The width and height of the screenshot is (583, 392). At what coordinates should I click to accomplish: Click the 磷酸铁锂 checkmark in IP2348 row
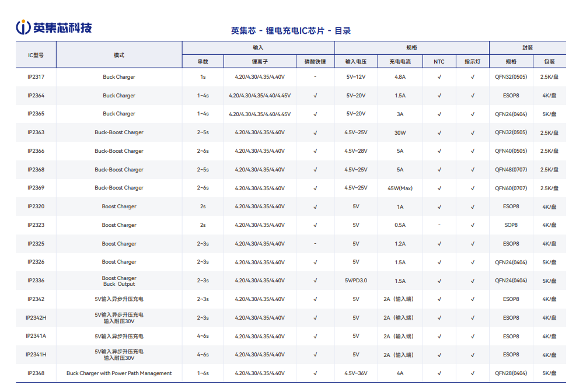pos(315,373)
